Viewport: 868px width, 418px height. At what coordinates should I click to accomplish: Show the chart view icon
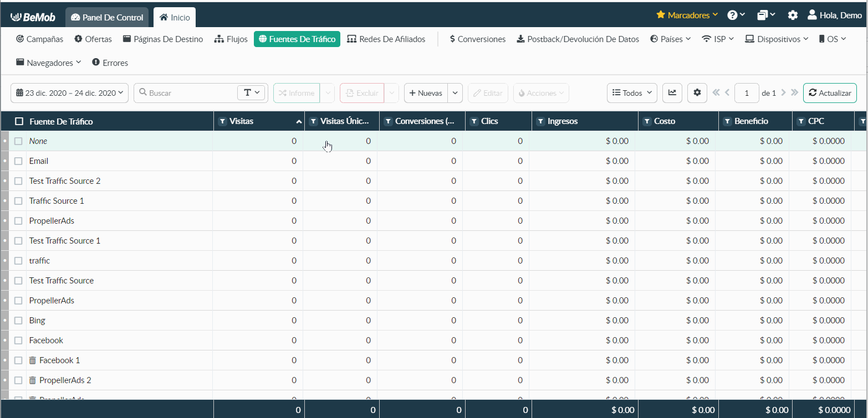tap(672, 93)
